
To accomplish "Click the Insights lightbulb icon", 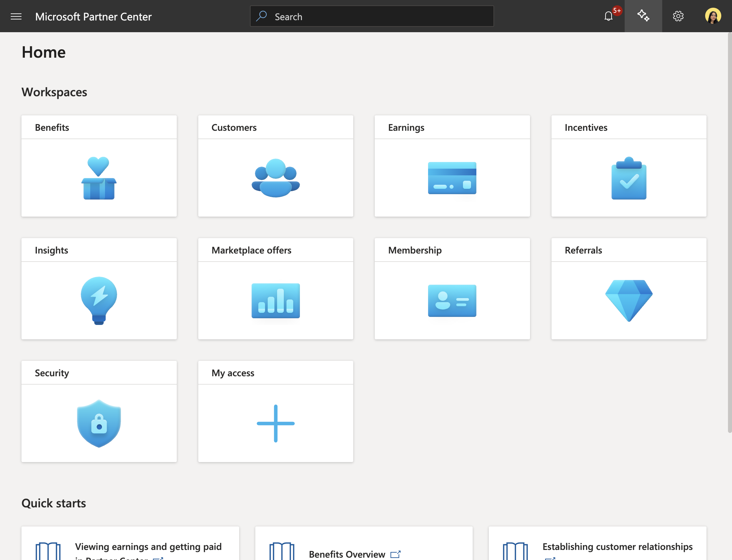I will point(99,301).
